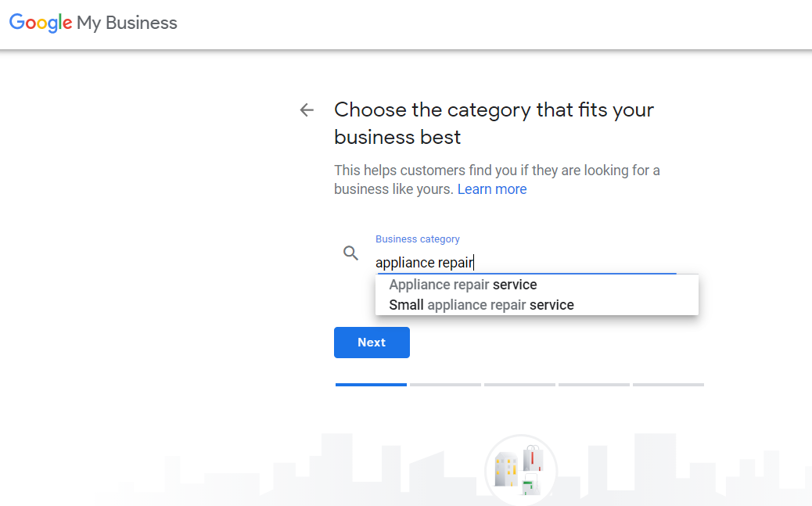Click the word 'service' in first suggestion
Image resolution: width=812 pixels, height=506 pixels.
(515, 285)
